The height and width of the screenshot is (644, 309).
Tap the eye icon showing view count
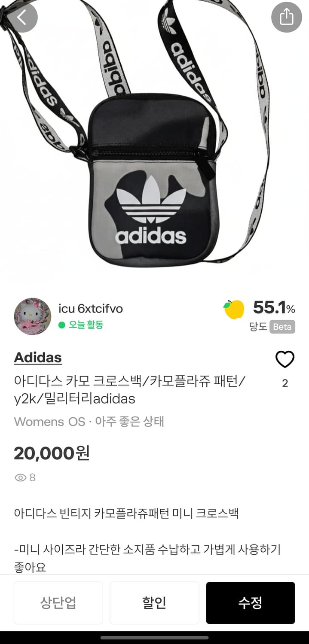19,477
